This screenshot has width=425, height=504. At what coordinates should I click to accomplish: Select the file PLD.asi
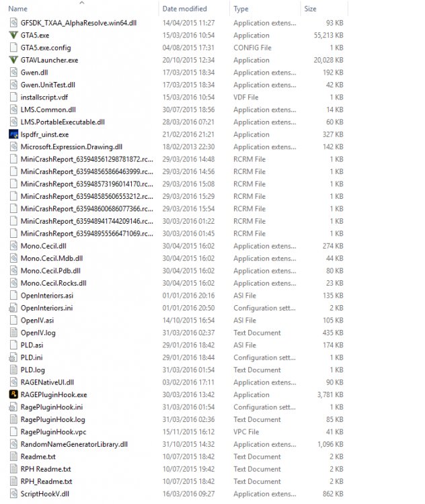coord(32,345)
